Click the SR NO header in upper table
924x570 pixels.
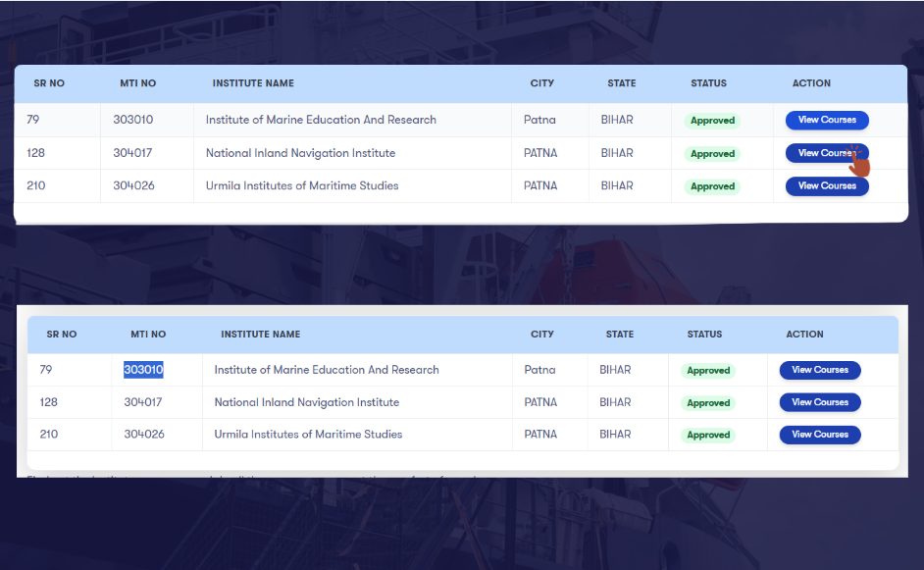(x=49, y=83)
